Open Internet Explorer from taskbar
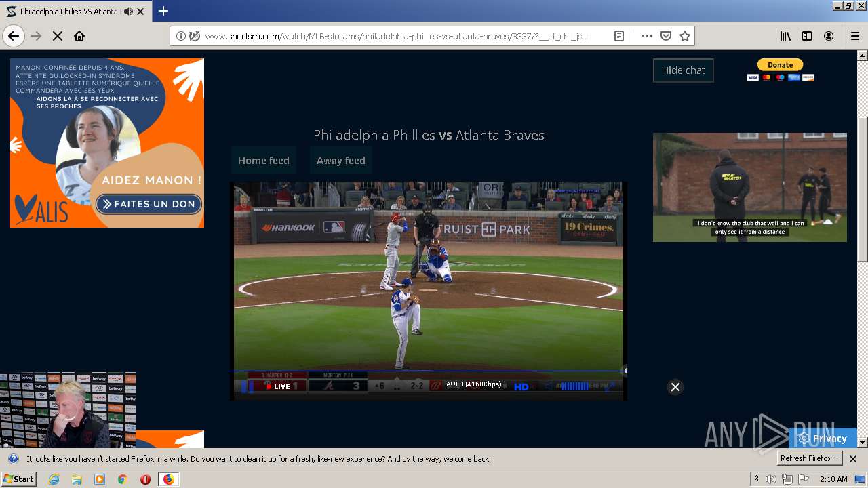 coord(54,479)
